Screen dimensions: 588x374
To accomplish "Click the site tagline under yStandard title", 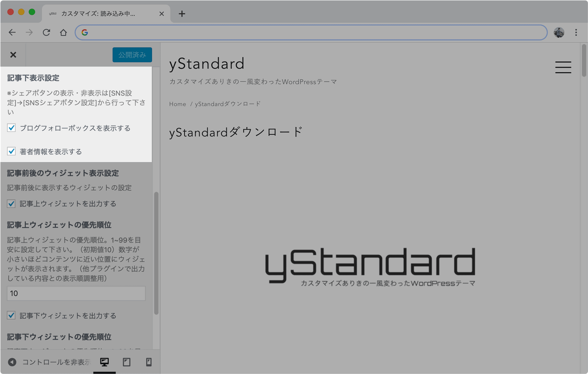I will (x=253, y=81).
